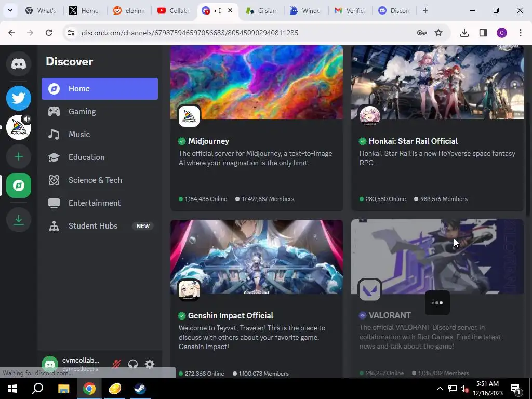Screen dimensions: 532x399
Task: Open the Midjourney sailboat server in sidebar
Action: [x=19, y=127]
